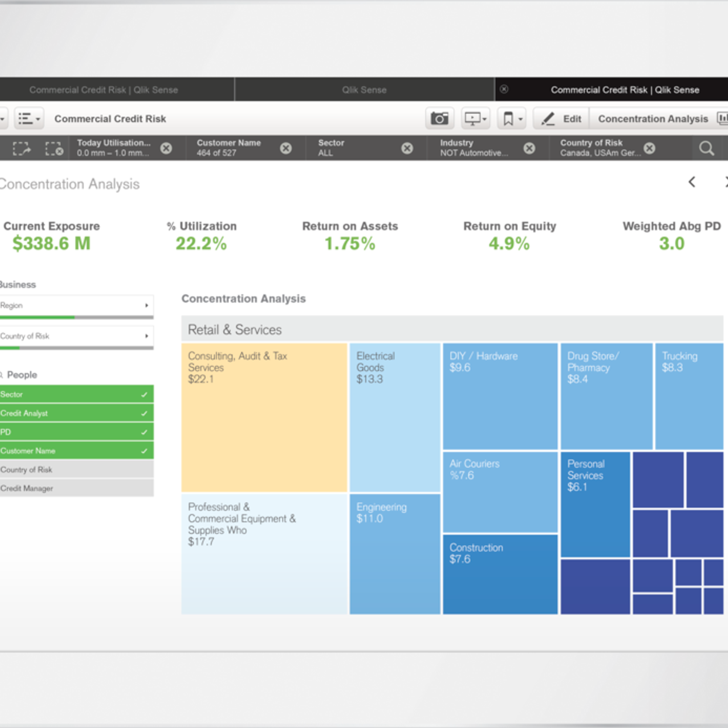Go to previous sheet with left arrow
The image size is (728, 728).
tap(692, 182)
